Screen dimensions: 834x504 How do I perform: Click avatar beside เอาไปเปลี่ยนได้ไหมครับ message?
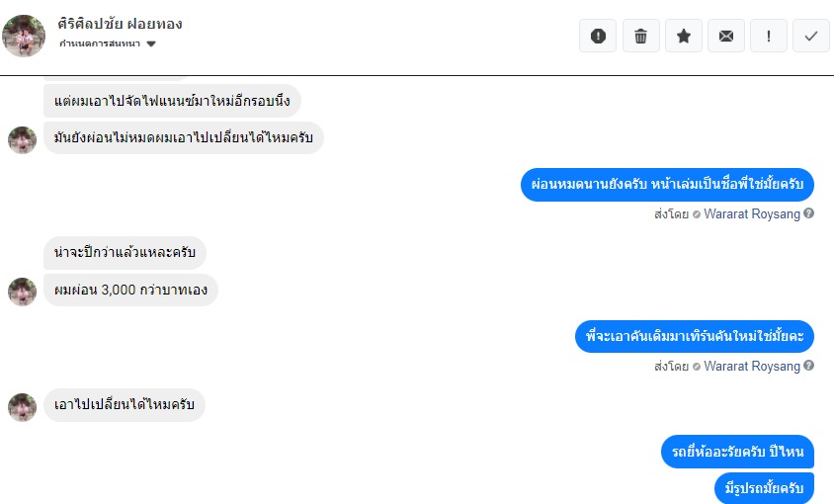pyautogui.click(x=23, y=407)
